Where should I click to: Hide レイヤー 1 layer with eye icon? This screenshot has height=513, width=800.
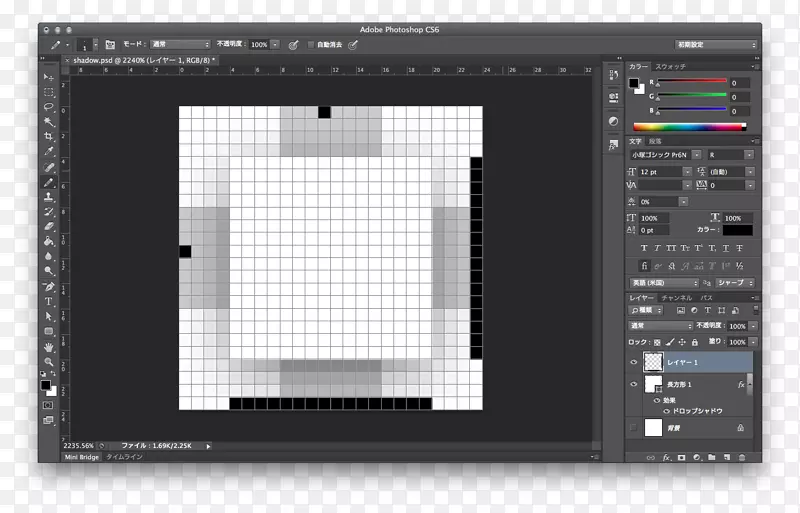tap(633, 364)
